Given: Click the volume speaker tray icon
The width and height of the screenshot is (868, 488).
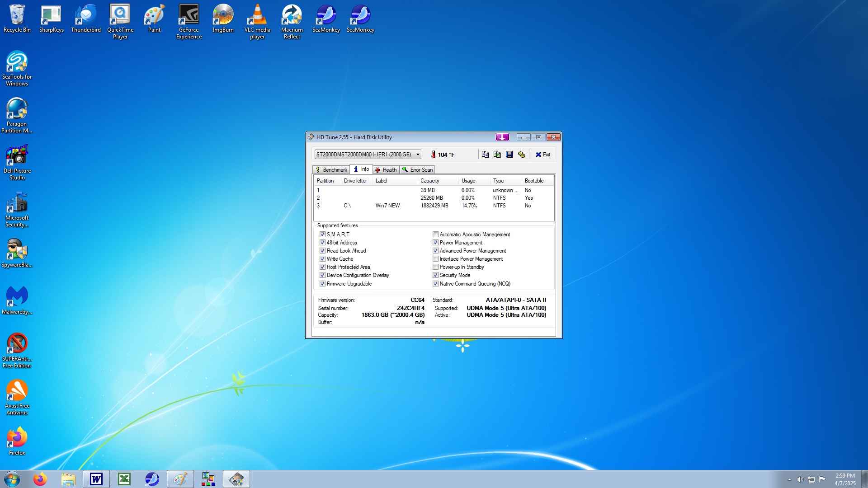Looking at the screenshot, I should 800,479.
